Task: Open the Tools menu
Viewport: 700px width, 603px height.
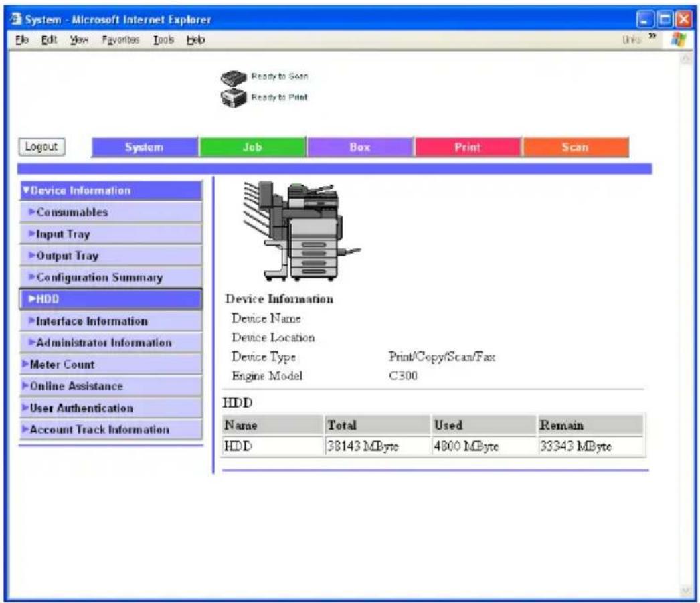Action: click(x=163, y=39)
